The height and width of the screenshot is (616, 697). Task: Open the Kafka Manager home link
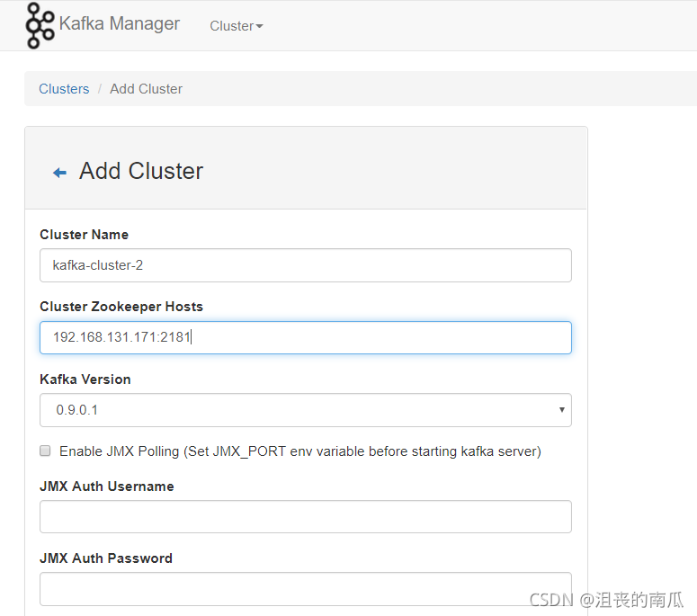119,23
